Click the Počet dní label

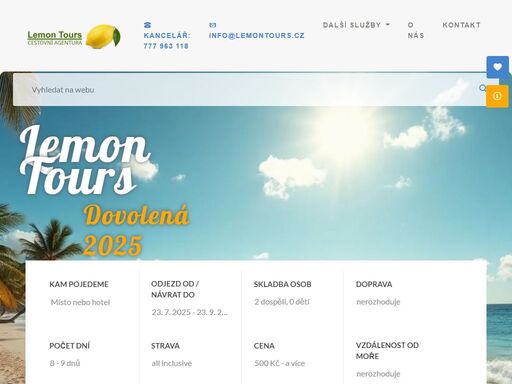[69, 346]
